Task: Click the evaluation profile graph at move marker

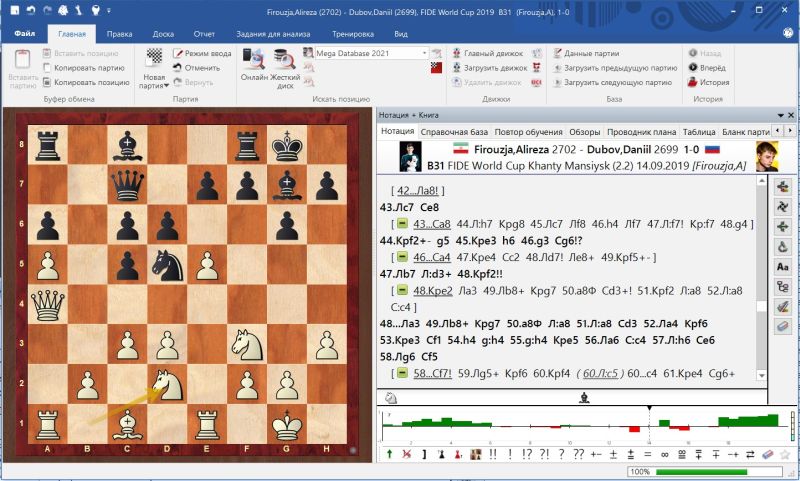Action: click(x=649, y=426)
